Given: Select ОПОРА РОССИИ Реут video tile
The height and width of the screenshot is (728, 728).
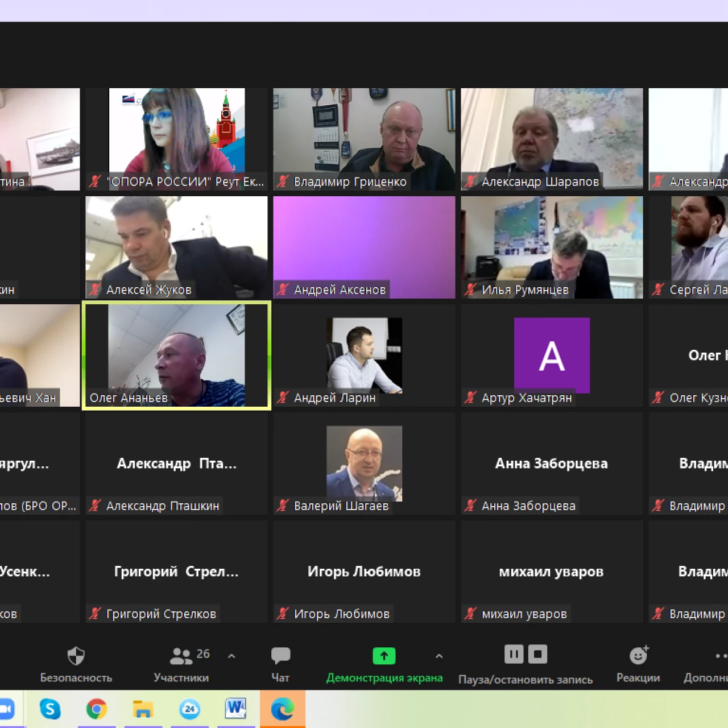Looking at the screenshot, I should click(x=176, y=139).
